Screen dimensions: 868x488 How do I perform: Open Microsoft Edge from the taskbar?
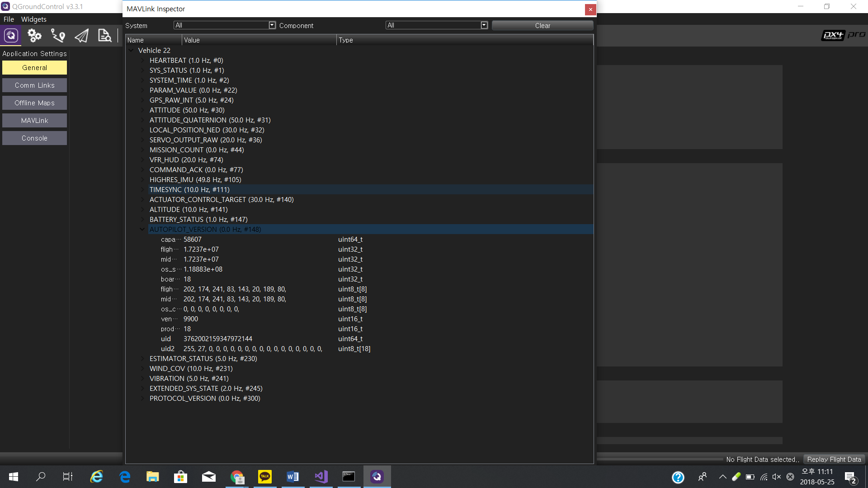click(x=125, y=476)
